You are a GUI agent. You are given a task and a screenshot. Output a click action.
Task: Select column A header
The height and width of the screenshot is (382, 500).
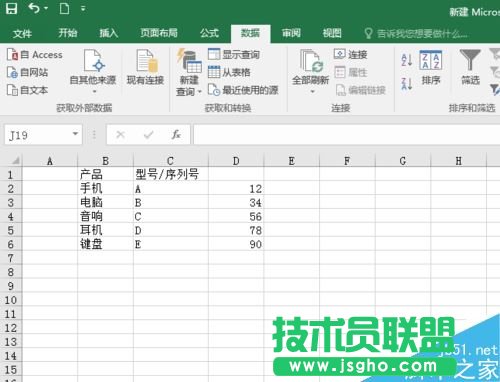(50, 161)
